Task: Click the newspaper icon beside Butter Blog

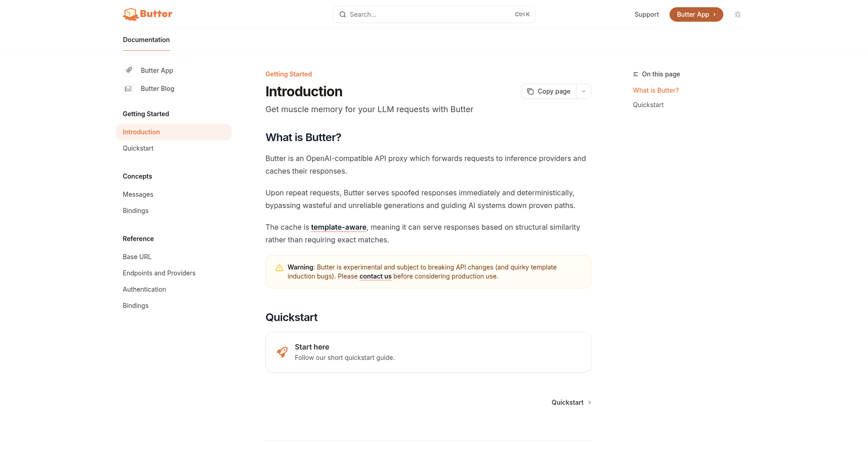Action: coord(129,89)
